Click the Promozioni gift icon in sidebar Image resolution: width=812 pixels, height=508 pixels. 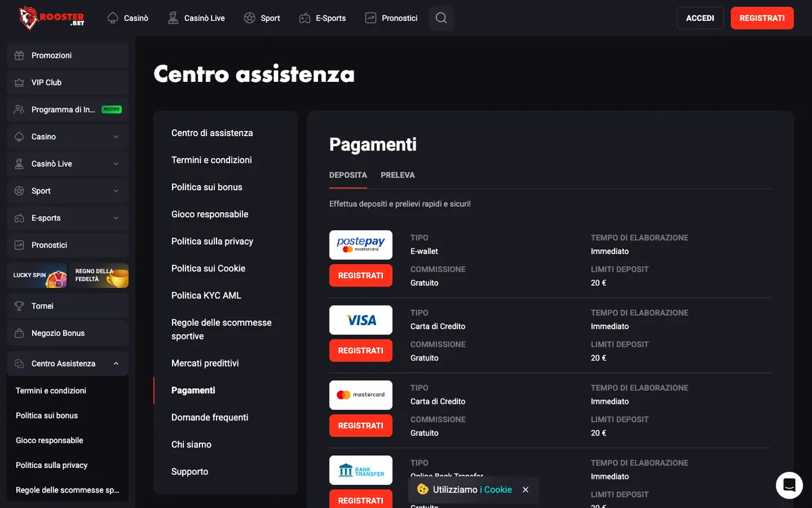tap(19, 56)
